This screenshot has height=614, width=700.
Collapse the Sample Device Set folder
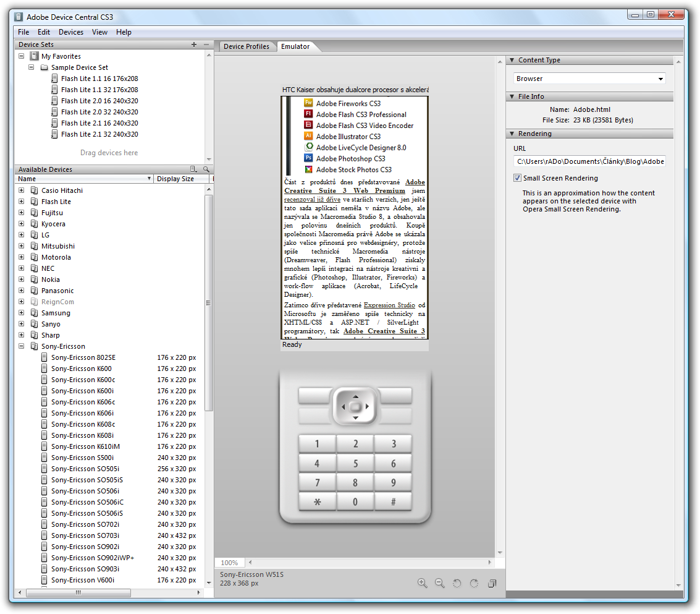[32, 67]
